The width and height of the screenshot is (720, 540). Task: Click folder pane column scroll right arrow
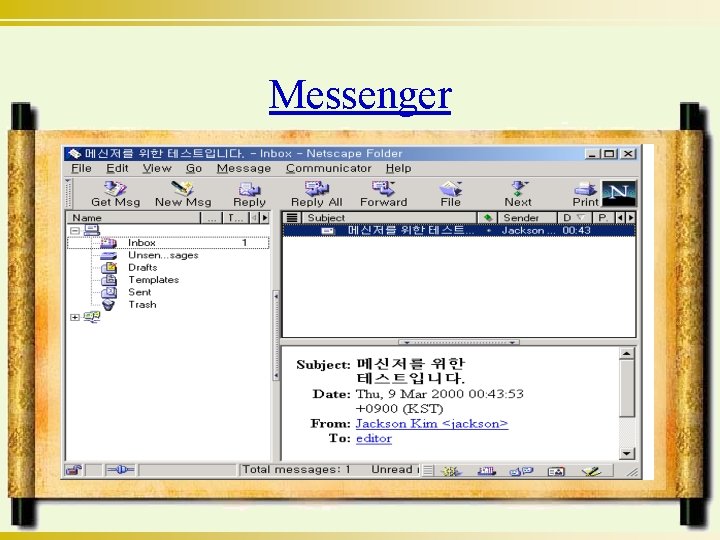[264, 218]
